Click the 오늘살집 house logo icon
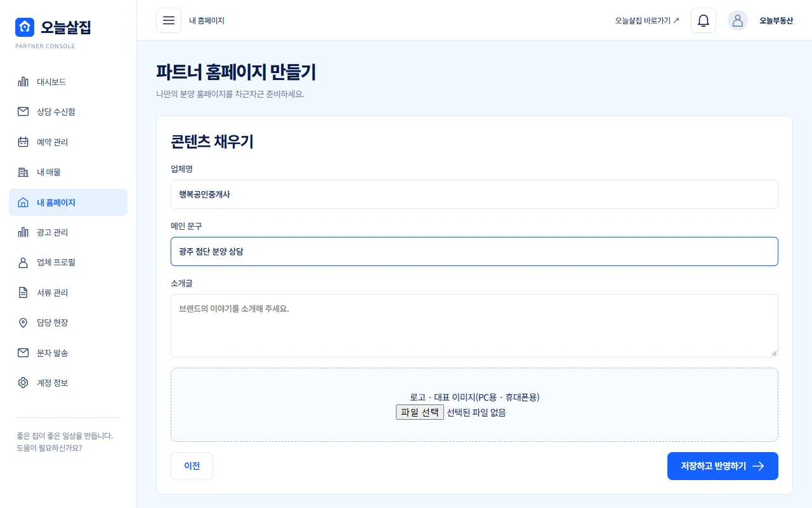Screen dimensions: 812x508 (x=25, y=27)
